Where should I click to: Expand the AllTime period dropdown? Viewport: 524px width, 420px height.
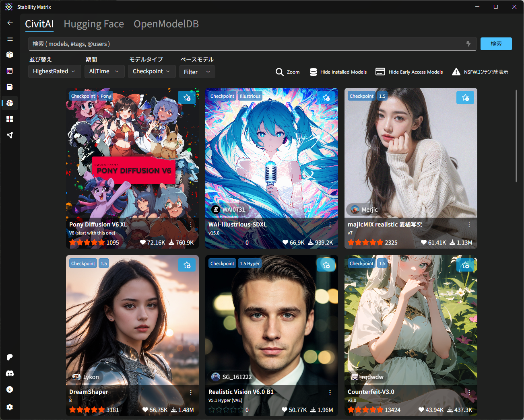104,71
